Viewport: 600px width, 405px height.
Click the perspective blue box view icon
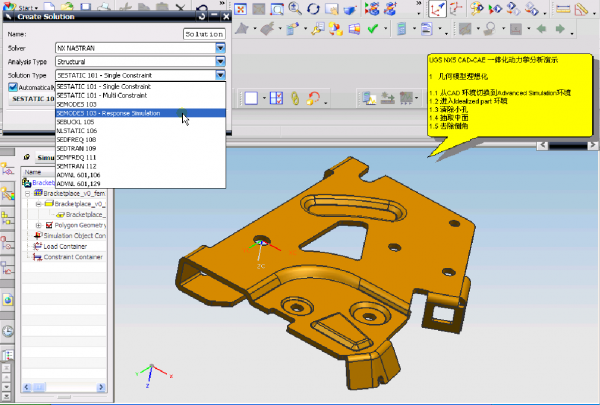350,9
